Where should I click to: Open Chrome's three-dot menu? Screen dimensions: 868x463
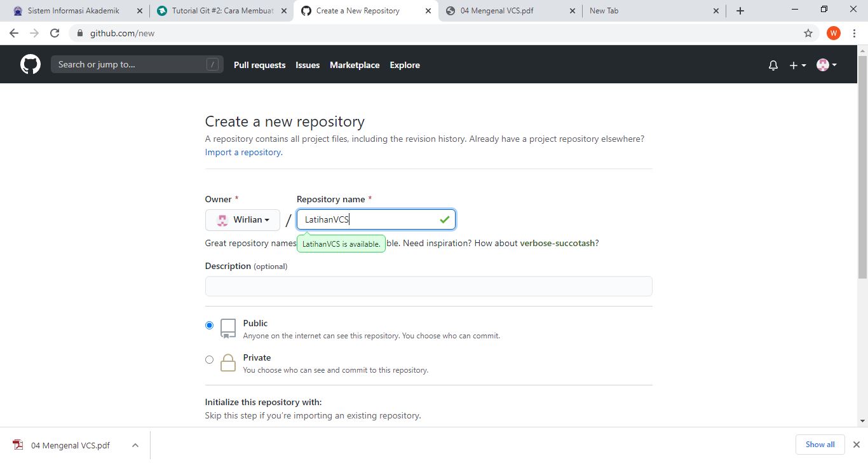854,32
